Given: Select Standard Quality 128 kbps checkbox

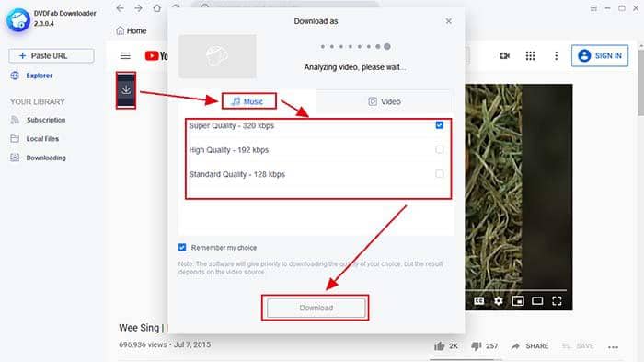Looking at the screenshot, I should coord(440,174).
